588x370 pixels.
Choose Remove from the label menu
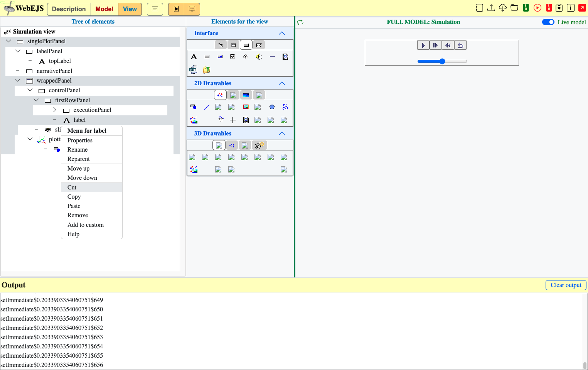92,215
